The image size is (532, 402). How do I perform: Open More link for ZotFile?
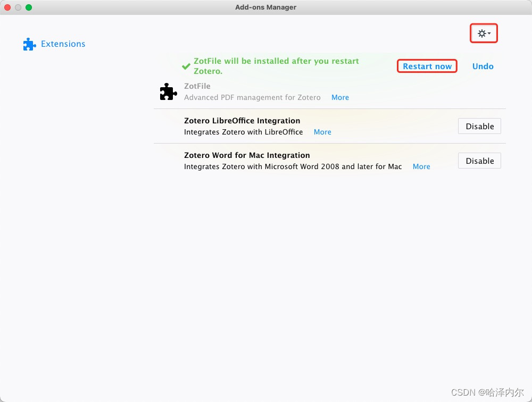tap(340, 97)
